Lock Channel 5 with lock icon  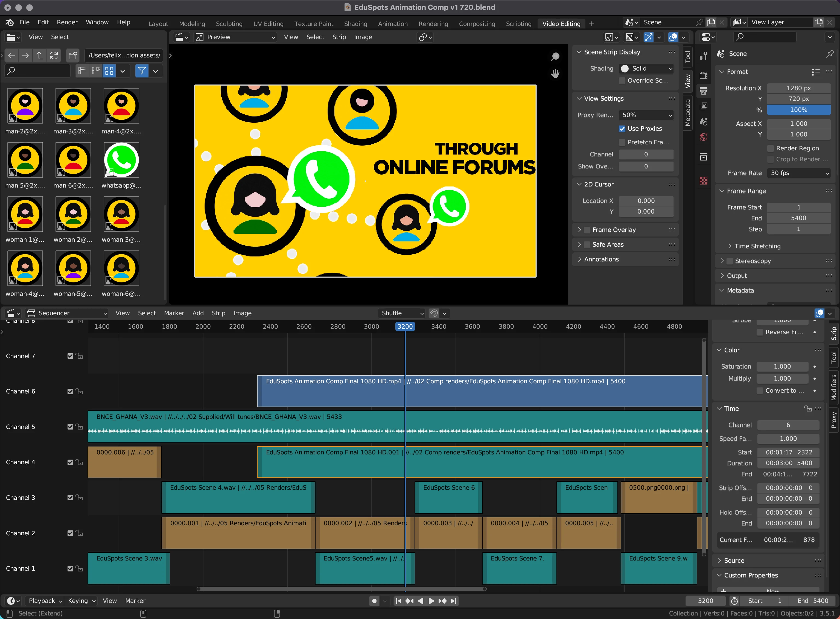point(79,427)
